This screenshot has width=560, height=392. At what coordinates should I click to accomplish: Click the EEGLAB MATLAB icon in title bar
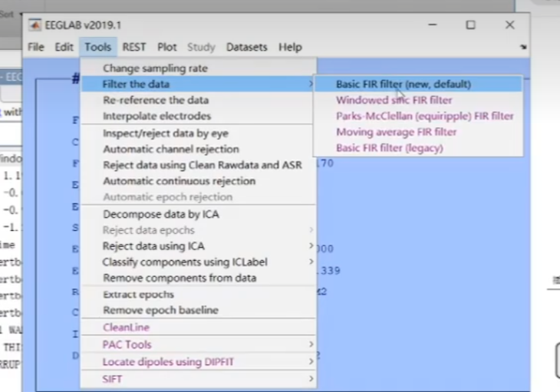coord(35,25)
